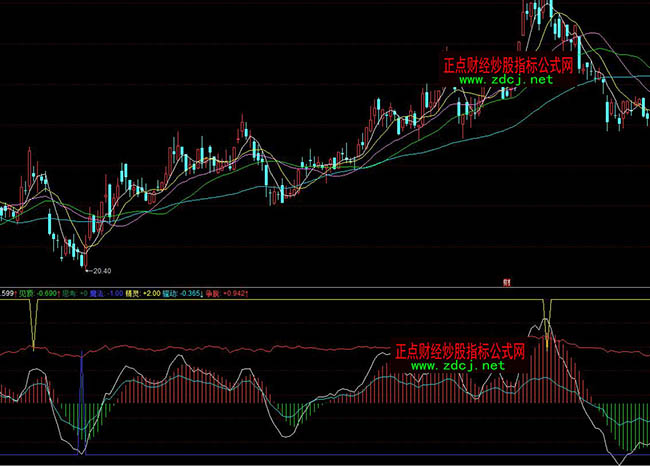This screenshot has width=650, height=466.
Task: Click the 20.40 low price label
Action: point(99,270)
